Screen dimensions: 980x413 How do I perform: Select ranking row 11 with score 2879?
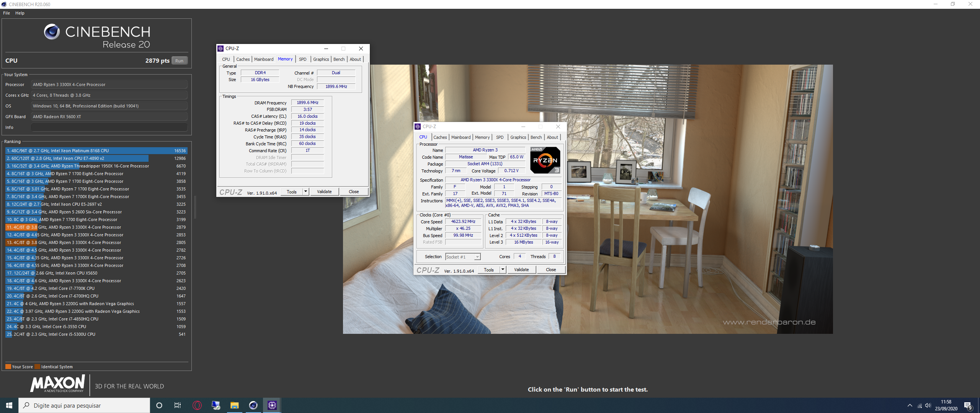(x=96, y=227)
